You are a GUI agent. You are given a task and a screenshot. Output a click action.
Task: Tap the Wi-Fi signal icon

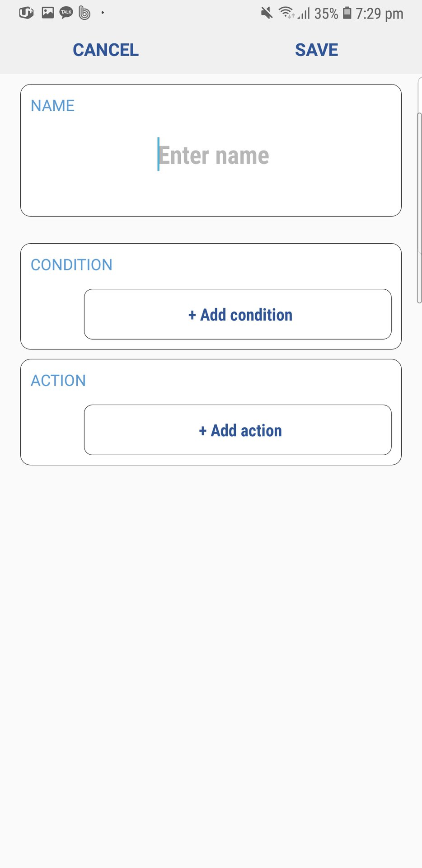(286, 13)
